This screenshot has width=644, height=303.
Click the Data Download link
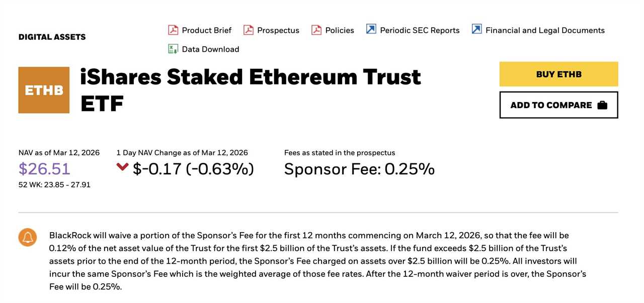210,49
